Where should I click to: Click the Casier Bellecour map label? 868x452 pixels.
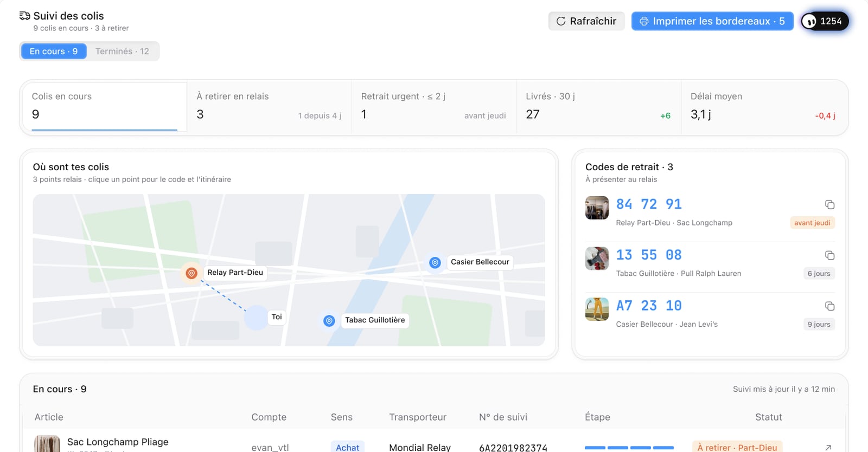click(480, 262)
